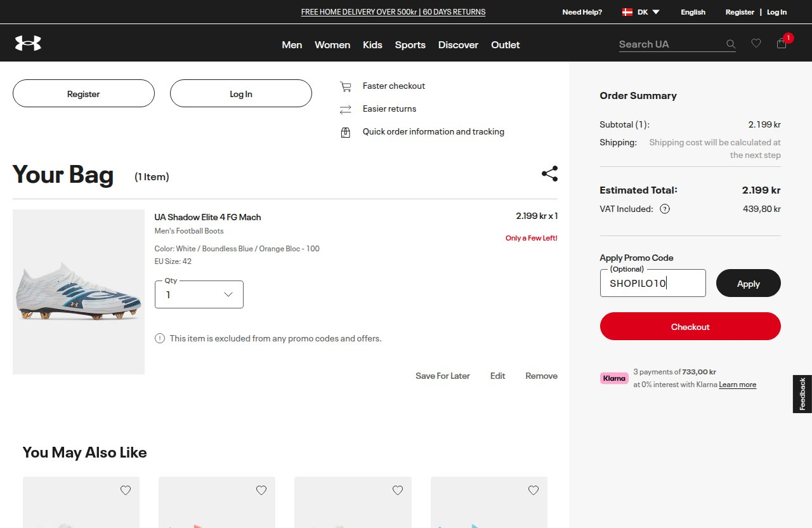
Task: Click Save For Later
Action: [x=443, y=376]
